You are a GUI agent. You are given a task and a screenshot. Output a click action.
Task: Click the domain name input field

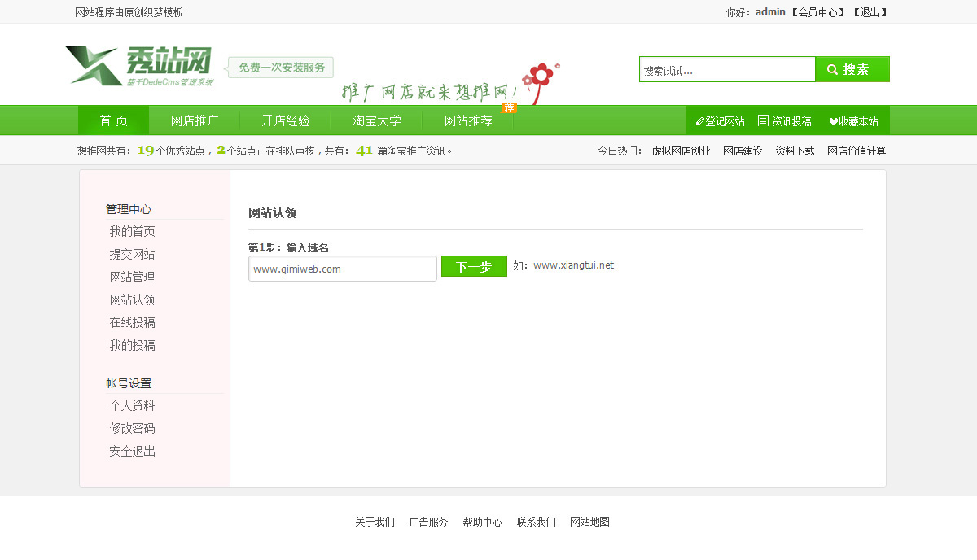[342, 269]
